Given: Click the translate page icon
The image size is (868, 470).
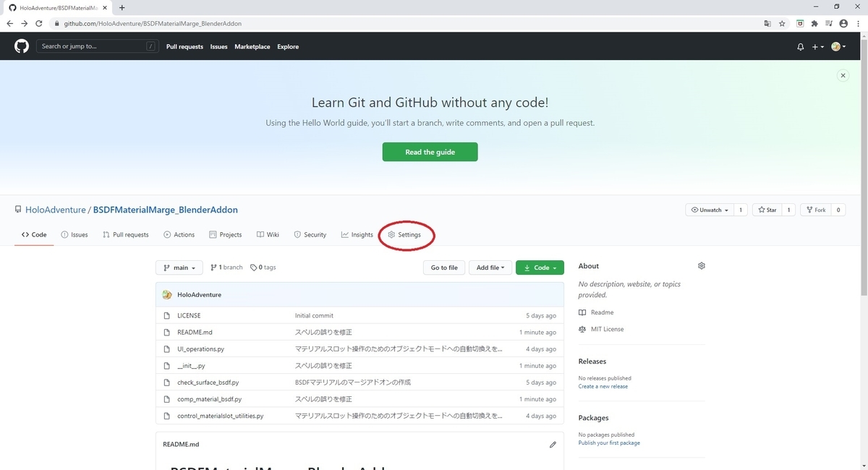Looking at the screenshot, I should (767, 23).
